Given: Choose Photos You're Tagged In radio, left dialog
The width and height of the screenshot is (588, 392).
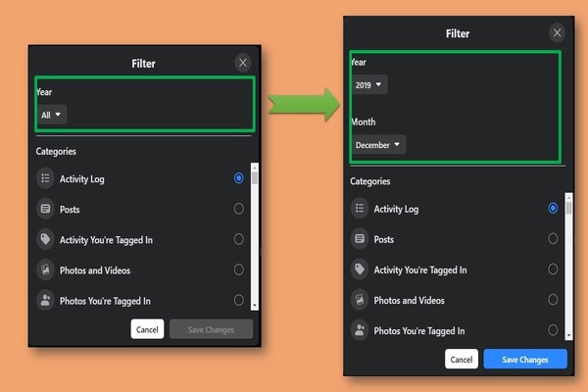Looking at the screenshot, I should (238, 300).
